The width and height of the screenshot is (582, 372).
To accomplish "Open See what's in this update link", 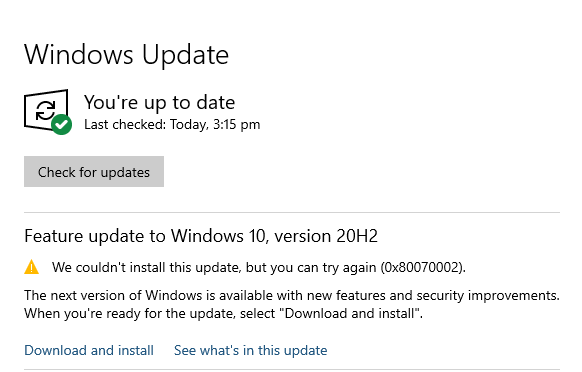I will (x=251, y=350).
